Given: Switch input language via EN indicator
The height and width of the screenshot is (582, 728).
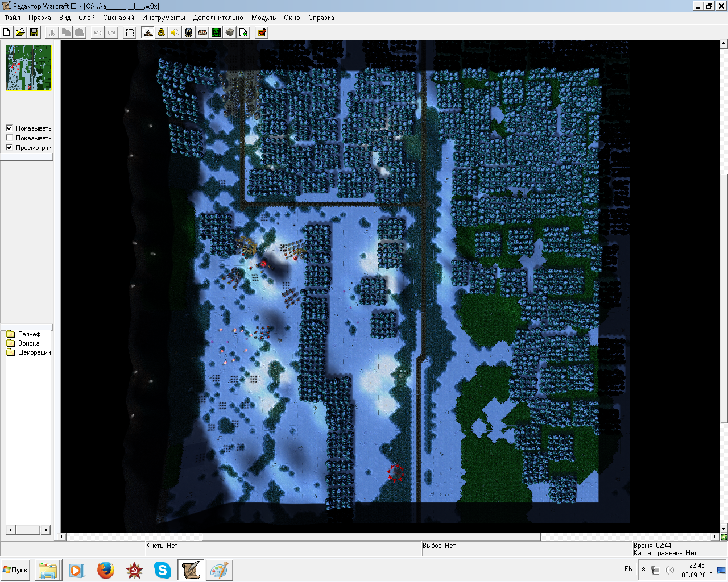Looking at the screenshot, I should (x=628, y=569).
